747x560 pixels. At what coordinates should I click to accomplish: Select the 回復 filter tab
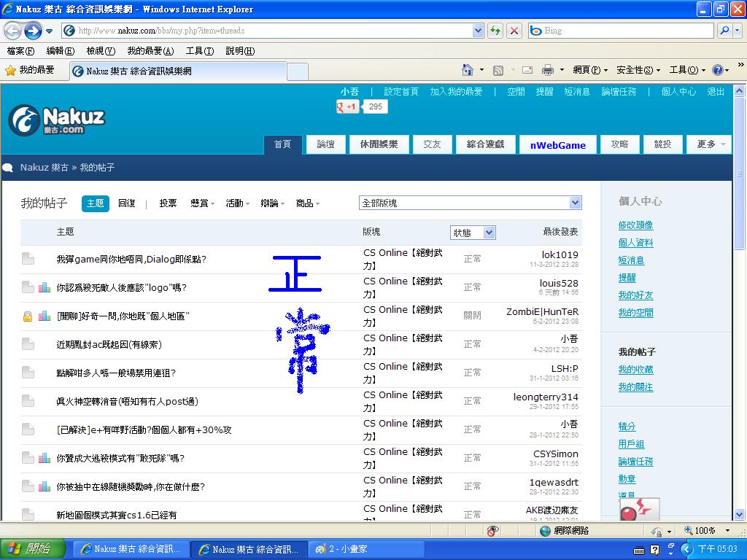point(127,203)
